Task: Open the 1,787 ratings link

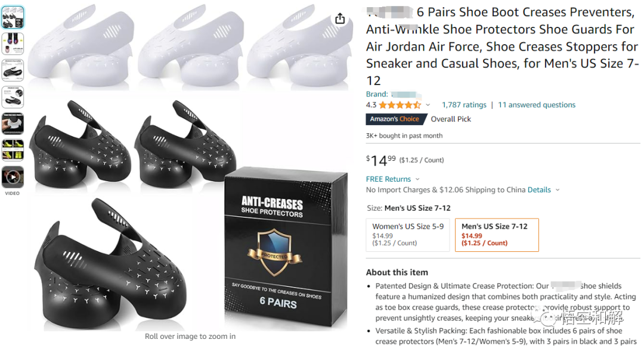Action: [x=464, y=105]
